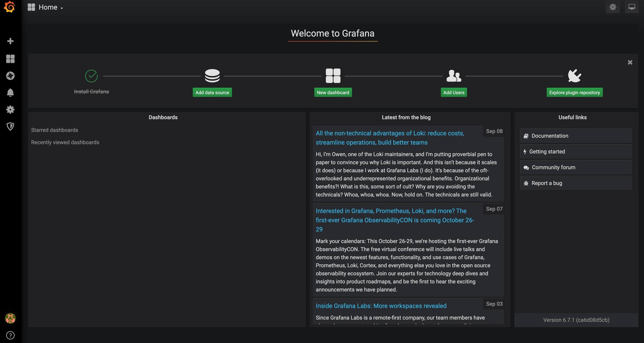This screenshot has height=343, width=644.
Task: Open dashboard settings gear at top right
Action: (613, 7)
